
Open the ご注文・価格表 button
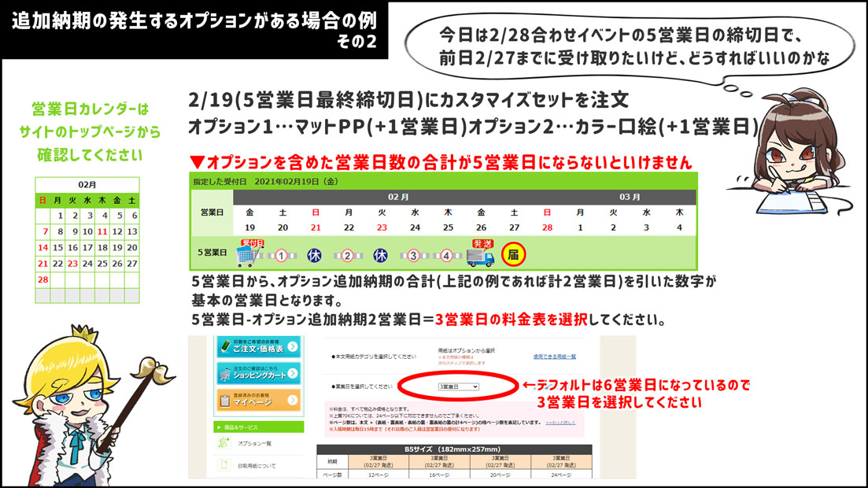point(259,347)
